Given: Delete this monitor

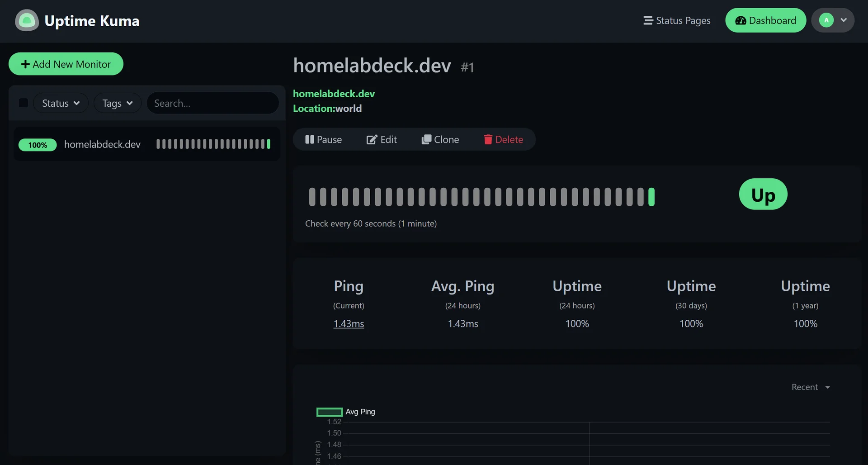Looking at the screenshot, I should (503, 139).
